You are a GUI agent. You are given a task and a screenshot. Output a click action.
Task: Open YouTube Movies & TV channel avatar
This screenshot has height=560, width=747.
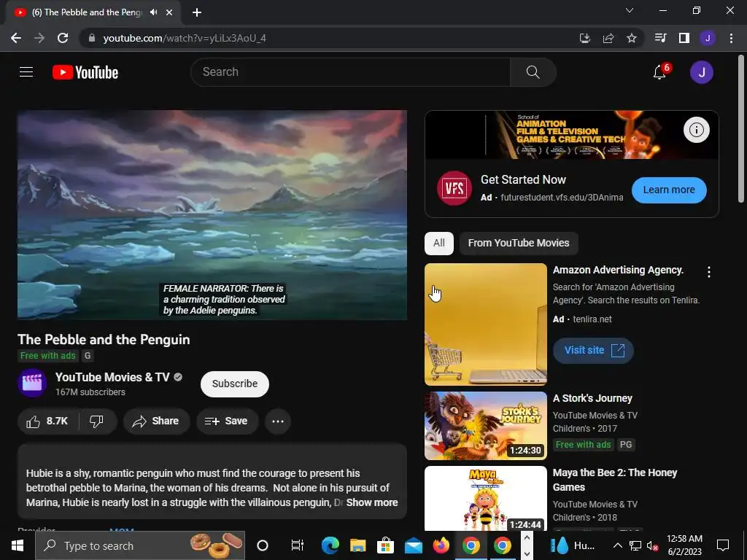click(x=32, y=382)
